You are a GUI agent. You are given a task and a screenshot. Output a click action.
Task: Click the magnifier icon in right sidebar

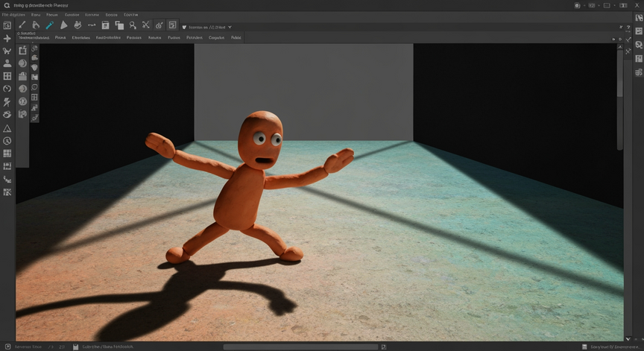coord(639,45)
